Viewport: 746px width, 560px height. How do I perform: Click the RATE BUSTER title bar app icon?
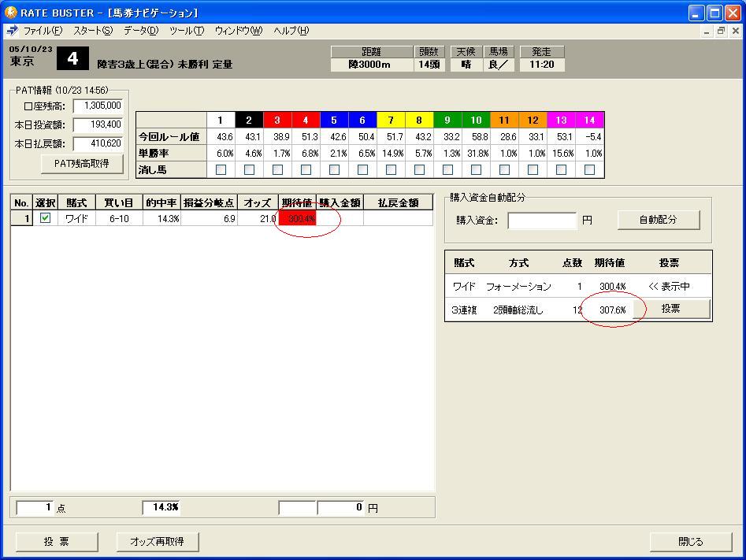pos(11,12)
